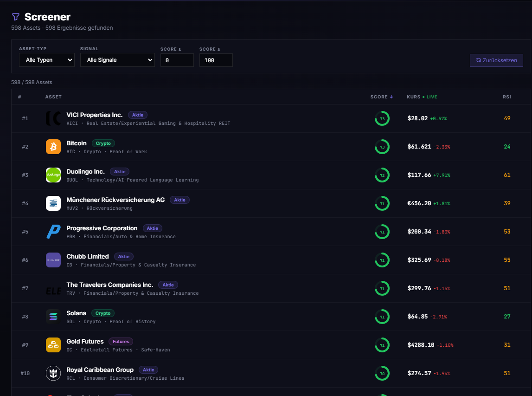Click 'RCL · Consumer Discretionary/Cruise Lines' subtitle
Screen dimensions: 532x396
[x=126, y=378]
